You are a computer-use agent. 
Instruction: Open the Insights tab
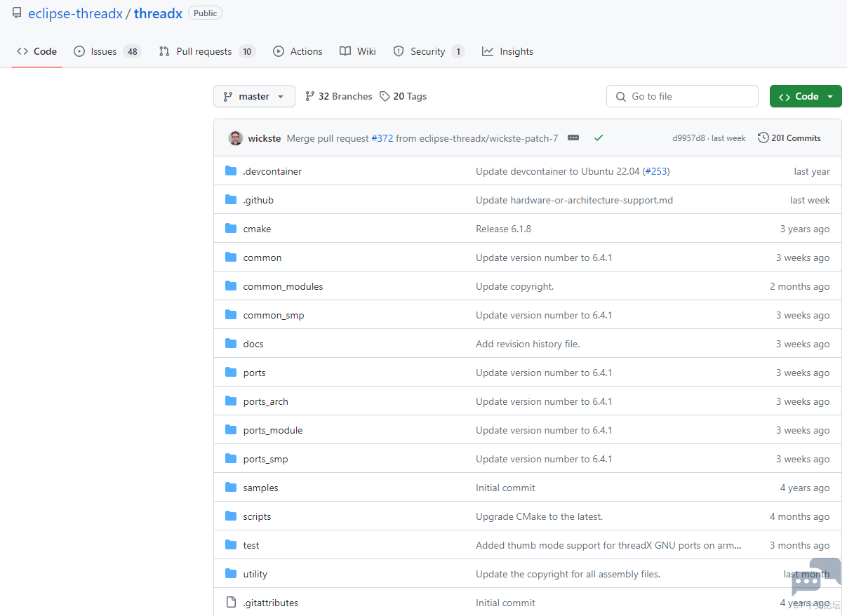point(507,51)
